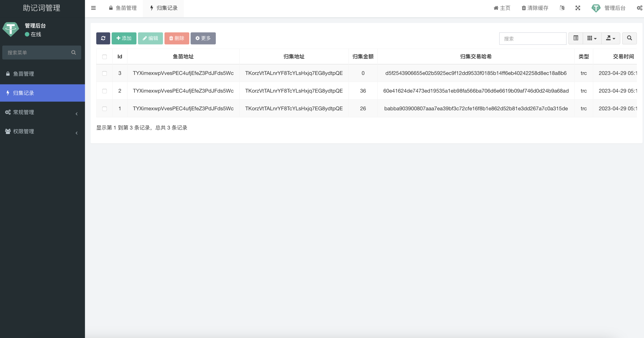Select the checkbox for record Id 1
The height and width of the screenshot is (338, 644).
click(104, 109)
